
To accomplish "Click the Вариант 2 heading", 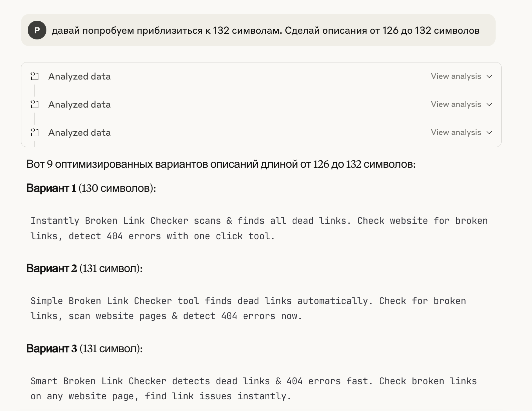I will 84,268.
